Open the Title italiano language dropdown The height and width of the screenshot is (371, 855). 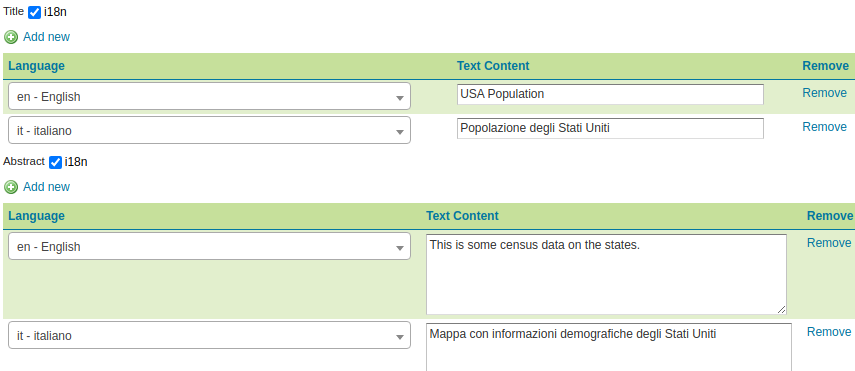point(209,130)
